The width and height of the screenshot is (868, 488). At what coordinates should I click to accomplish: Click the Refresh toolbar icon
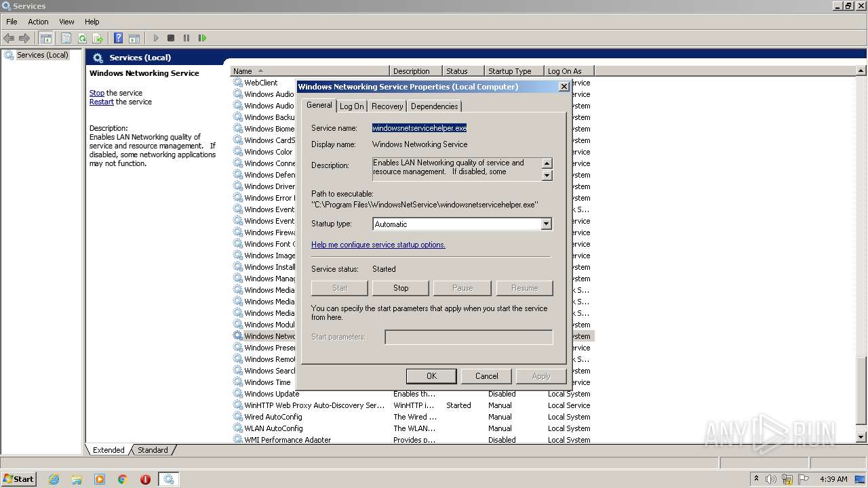82,38
